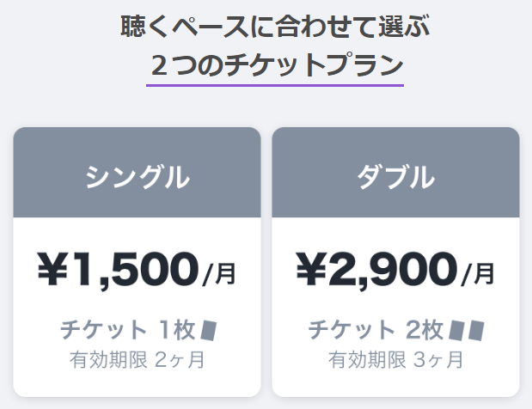This screenshot has height=409, width=532.
Task: Click 有効期限 3ヶ月 text
Action: point(395,360)
